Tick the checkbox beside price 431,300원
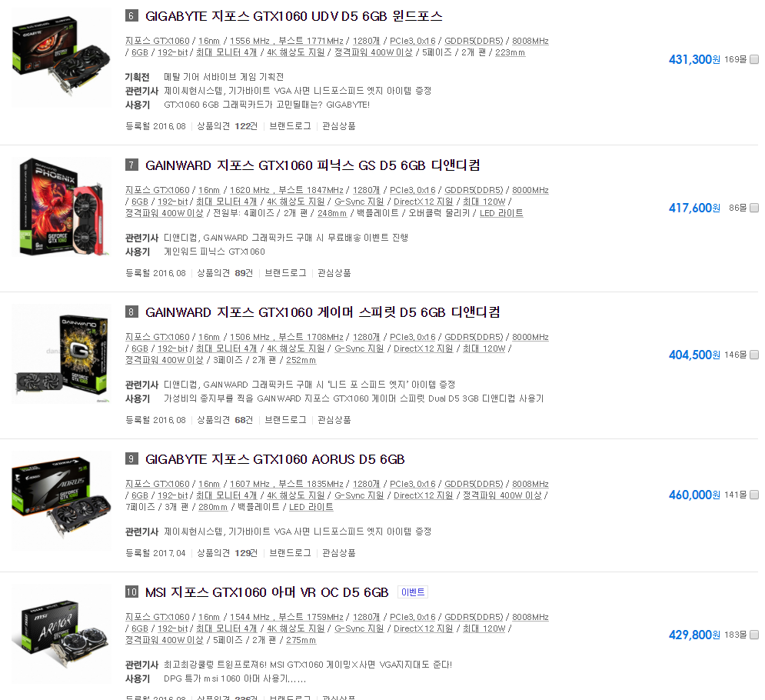The height and width of the screenshot is (700, 765). 754,59
